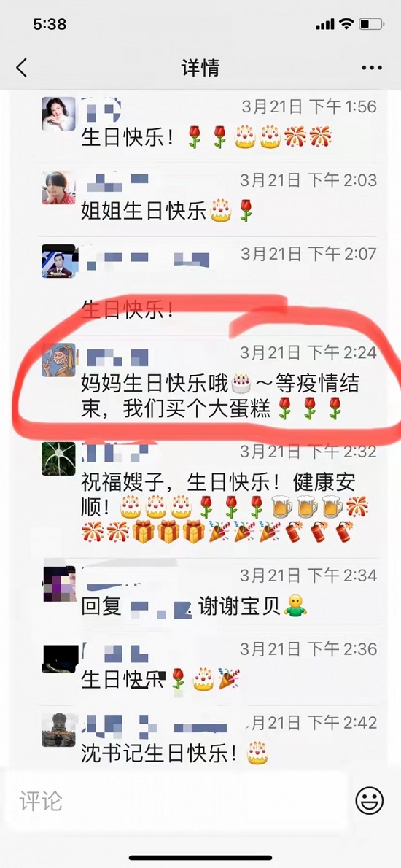Tap the comment 沈书记生日快乐
The height and width of the screenshot is (868, 401).
click(175, 753)
